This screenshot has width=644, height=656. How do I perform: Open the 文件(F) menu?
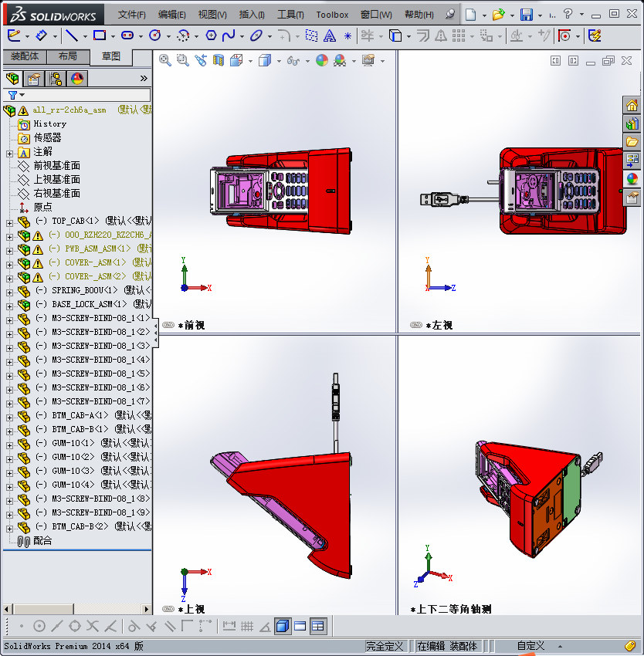tap(132, 15)
